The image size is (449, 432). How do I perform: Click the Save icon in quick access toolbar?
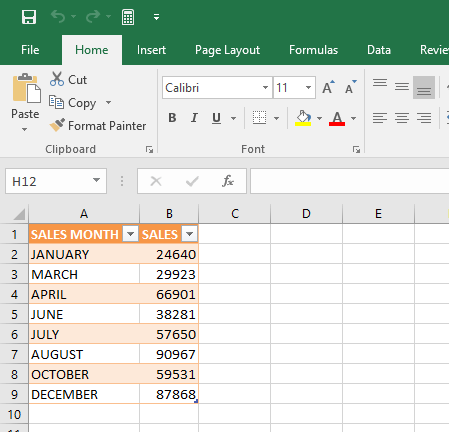pos(29,17)
